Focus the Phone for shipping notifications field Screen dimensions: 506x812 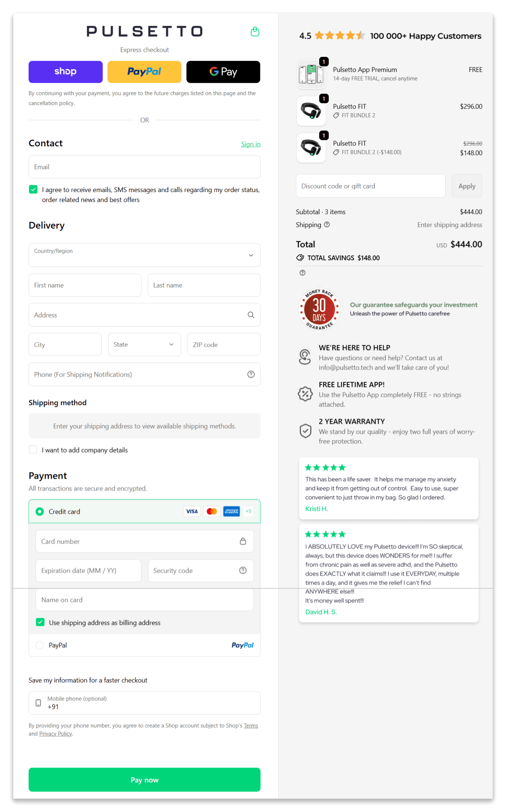pyautogui.click(x=145, y=374)
